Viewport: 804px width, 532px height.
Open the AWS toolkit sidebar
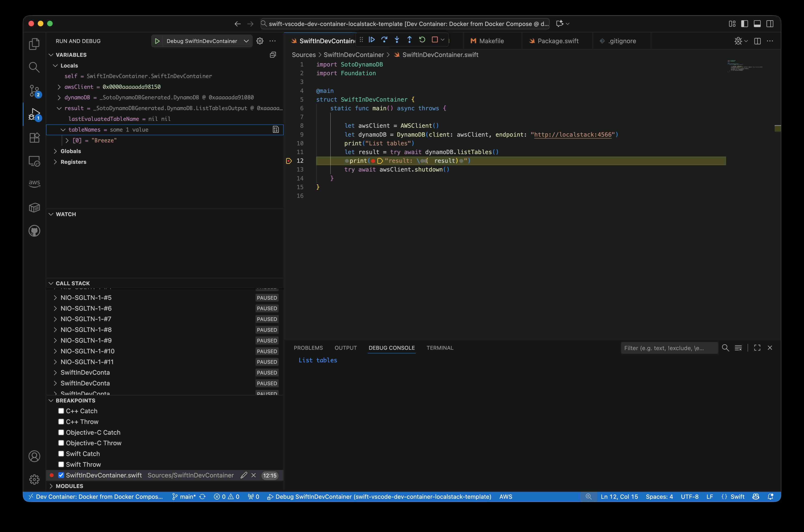click(34, 183)
